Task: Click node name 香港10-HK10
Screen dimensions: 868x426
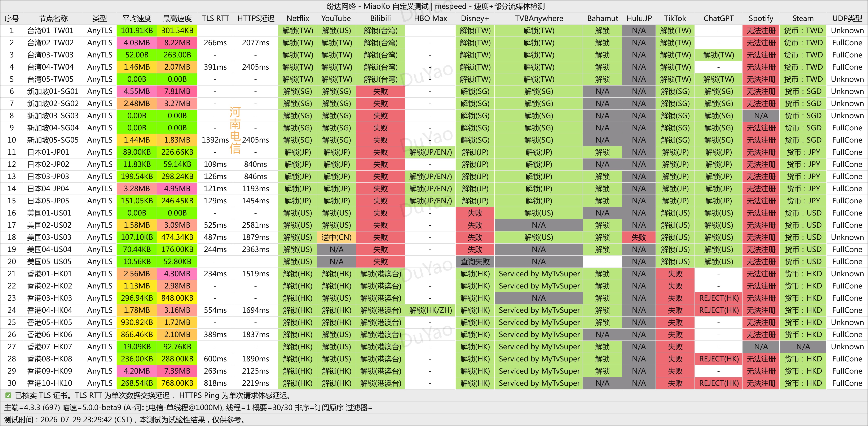Action: [x=49, y=383]
